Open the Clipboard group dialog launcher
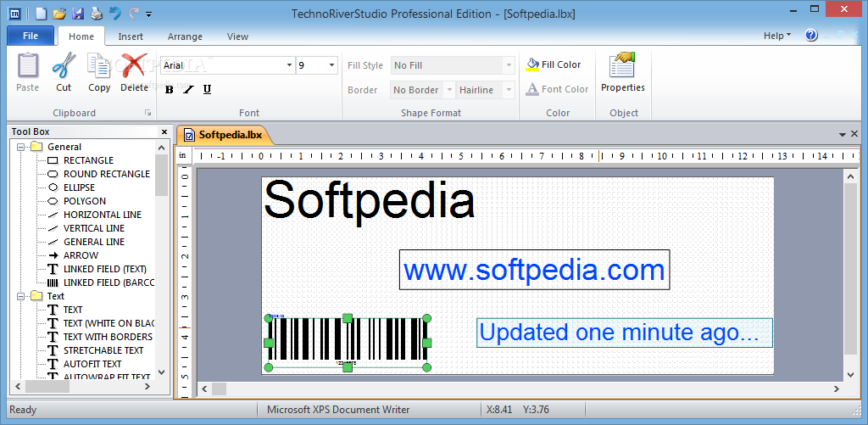Image resolution: width=868 pixels, height=425 pixels. (x=147, y=113)
